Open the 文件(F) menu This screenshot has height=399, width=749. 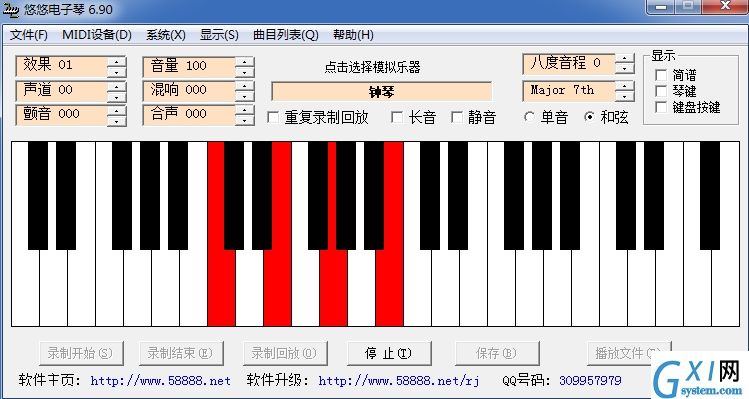tap(29, 35)
